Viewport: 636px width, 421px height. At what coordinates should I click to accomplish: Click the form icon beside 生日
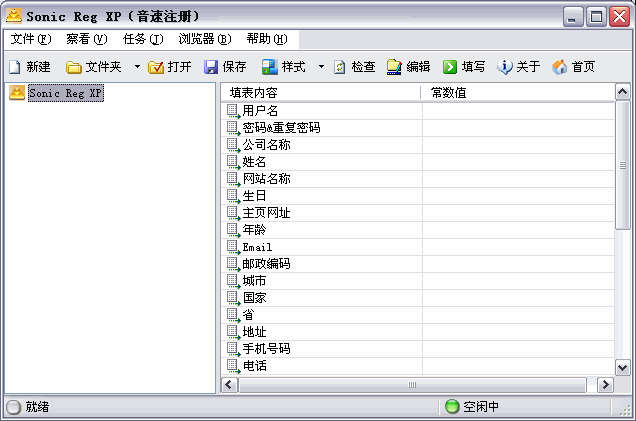pos(233,196)
